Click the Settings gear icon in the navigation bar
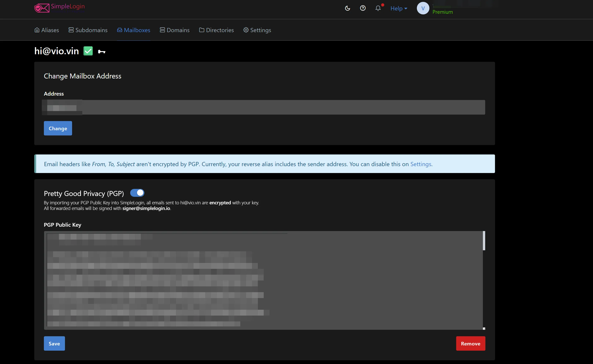This screenshot has width=593, height=364. point(246,30)
